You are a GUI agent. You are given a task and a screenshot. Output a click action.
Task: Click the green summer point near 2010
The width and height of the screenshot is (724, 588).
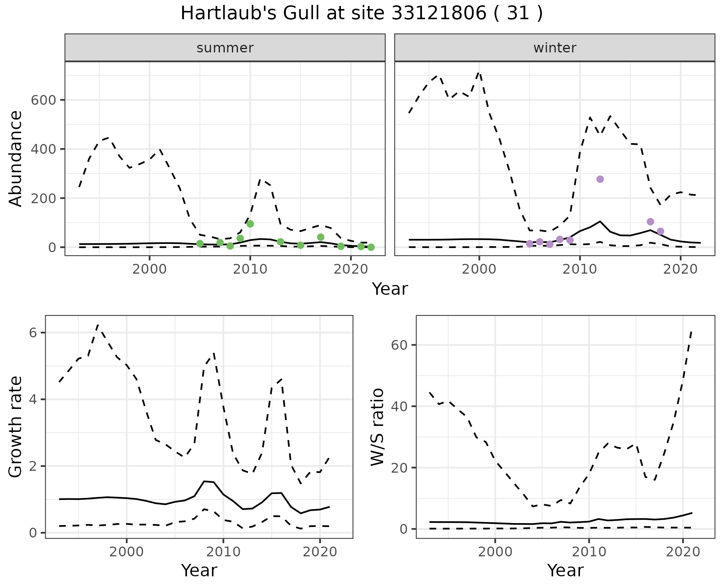coord(250,224)
